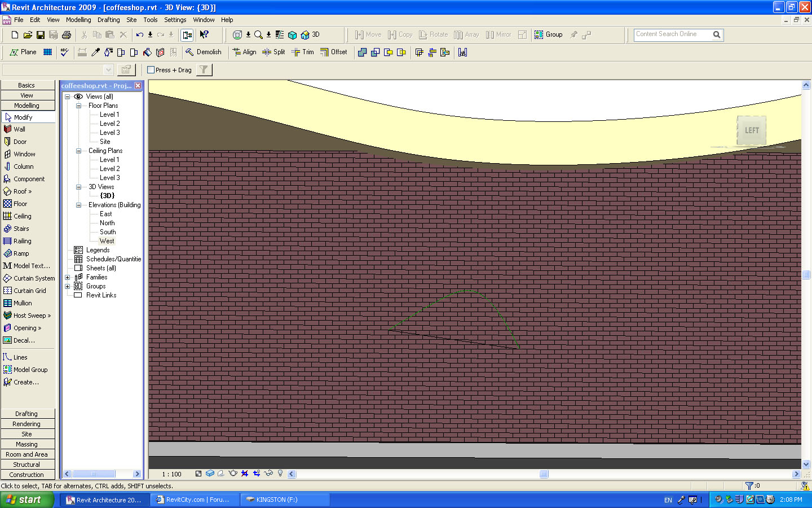This screenshot has height=508, width=812.
Task: Enable the Press + Drag checkbox
Action: pos(151,70)
